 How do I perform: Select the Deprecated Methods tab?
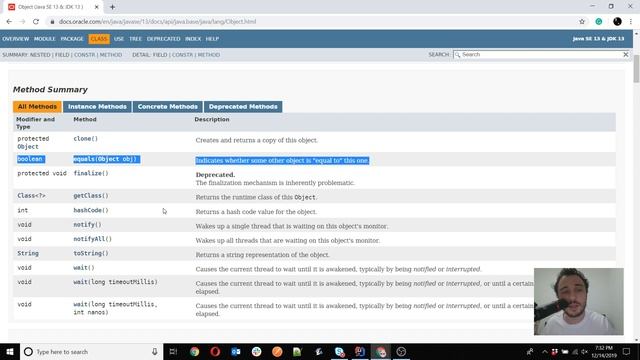click(x=243, y=107)
